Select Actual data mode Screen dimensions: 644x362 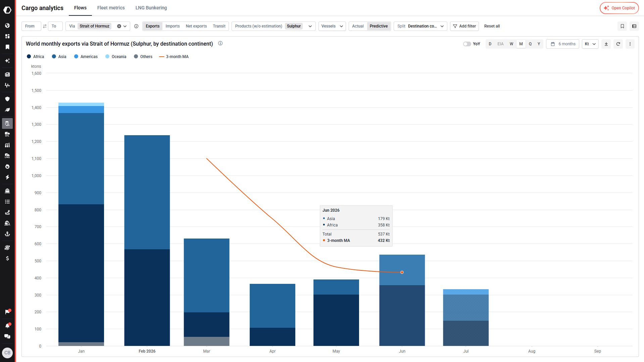[x=358, y=26]
